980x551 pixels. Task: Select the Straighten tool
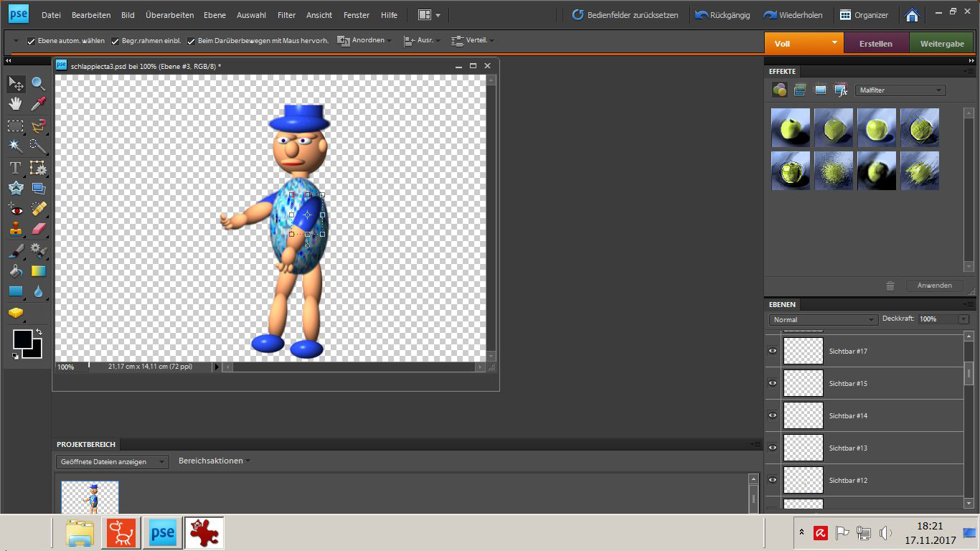click(x=39, y=188)
